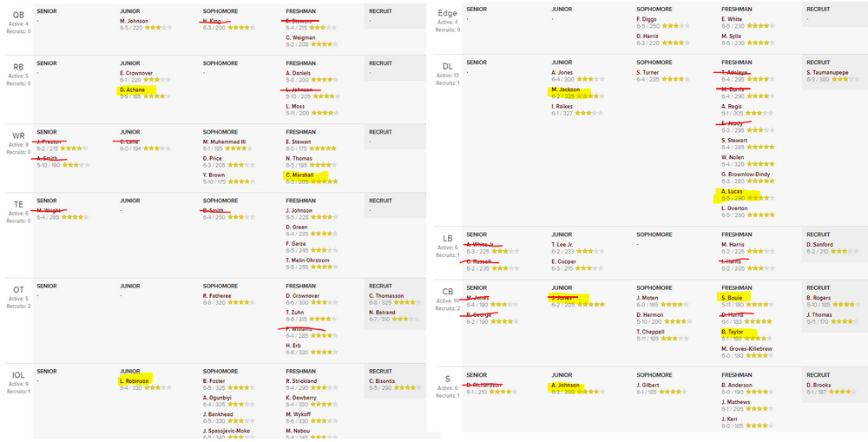This screenshot has height=442, width=868.
Task: Select DL recruit S. Taumanupepe
Action: pyautogui.click(x=833, y=72)
